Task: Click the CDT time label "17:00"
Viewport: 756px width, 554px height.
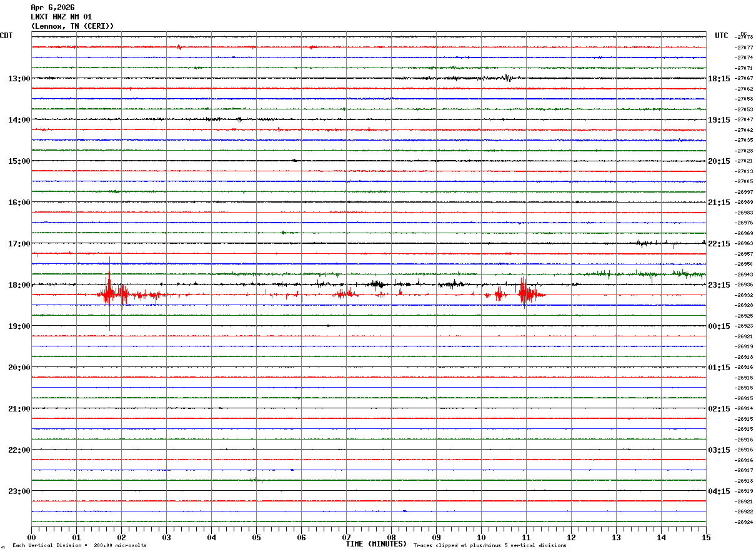Action: pyautogui.click(x=19, y=244)
